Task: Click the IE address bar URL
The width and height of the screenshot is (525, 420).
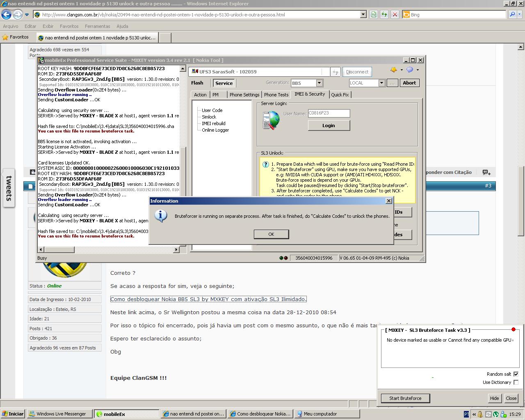Action: (163, 15)
